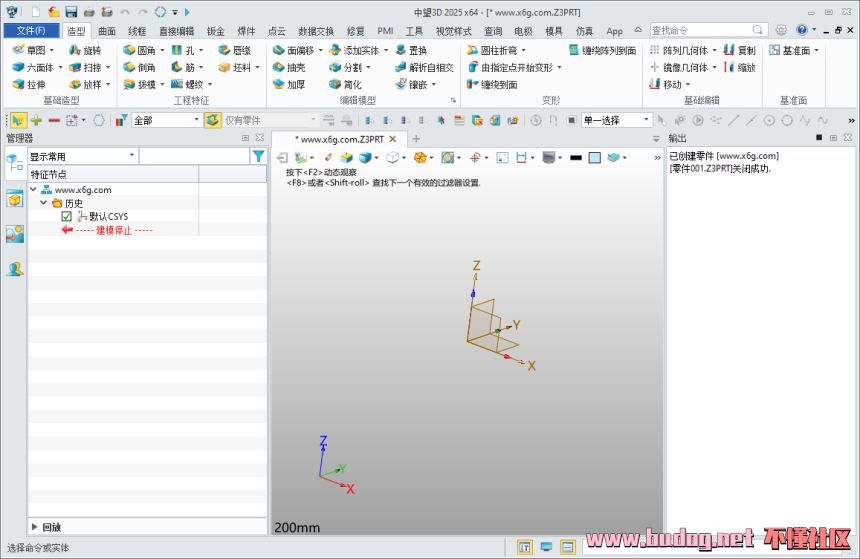Expand the 回放 playback section
This screenshot has height=559, width=860.
[x=35, y=527]
